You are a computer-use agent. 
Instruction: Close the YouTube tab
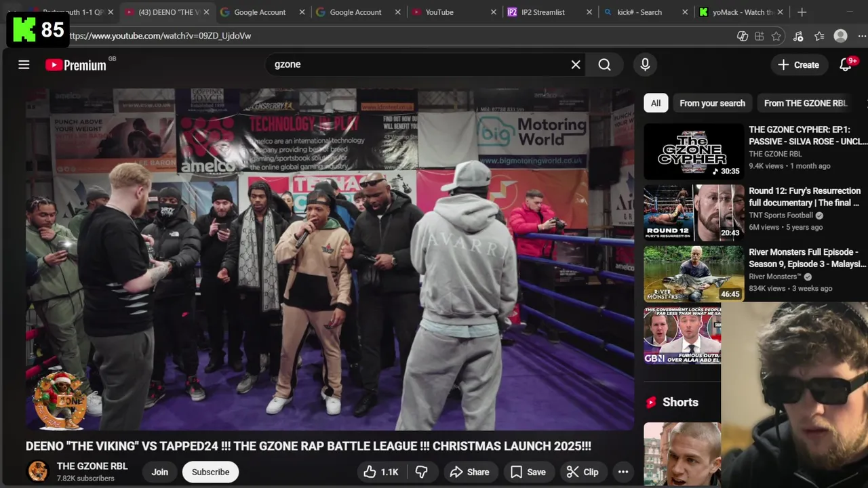[x=494, y=12]
